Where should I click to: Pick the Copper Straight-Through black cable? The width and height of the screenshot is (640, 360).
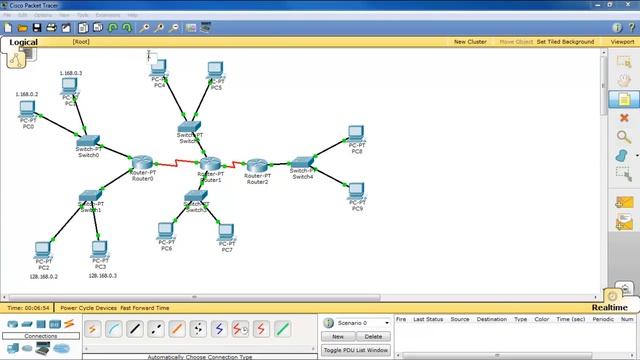pos(135,329)
